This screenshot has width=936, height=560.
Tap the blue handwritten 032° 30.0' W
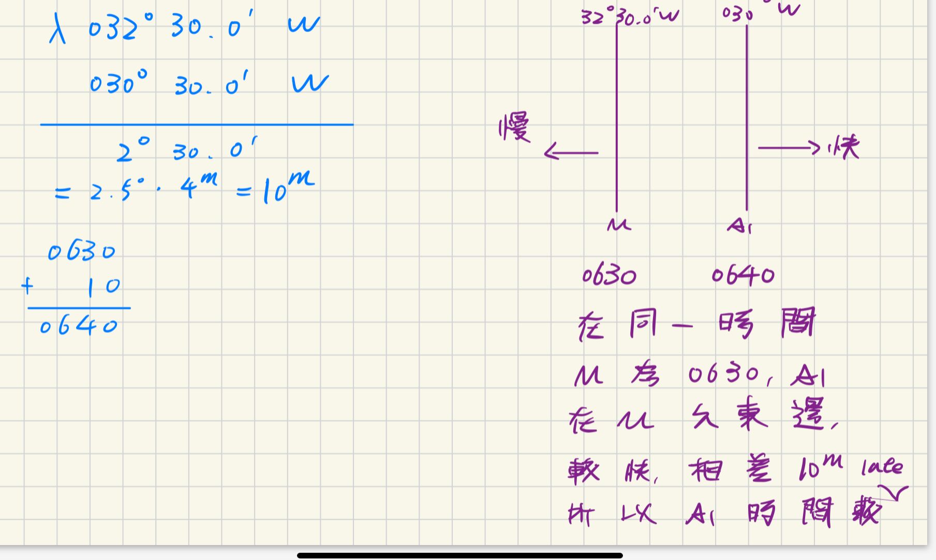tap(204, 27)
